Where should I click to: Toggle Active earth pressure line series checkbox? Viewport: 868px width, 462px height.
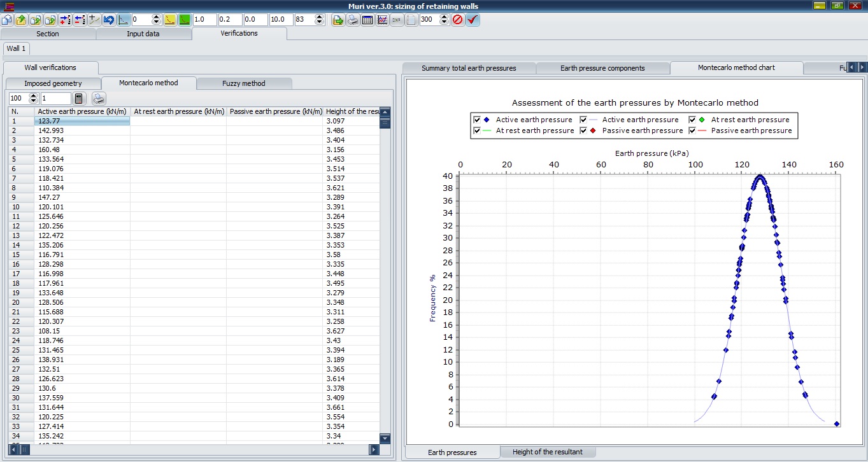click(x=583, y=120)
